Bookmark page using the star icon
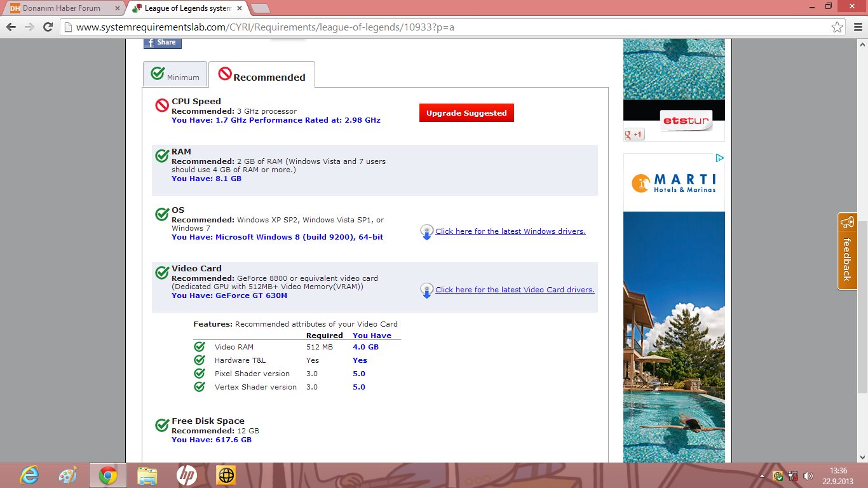 [x=837, y=27]
